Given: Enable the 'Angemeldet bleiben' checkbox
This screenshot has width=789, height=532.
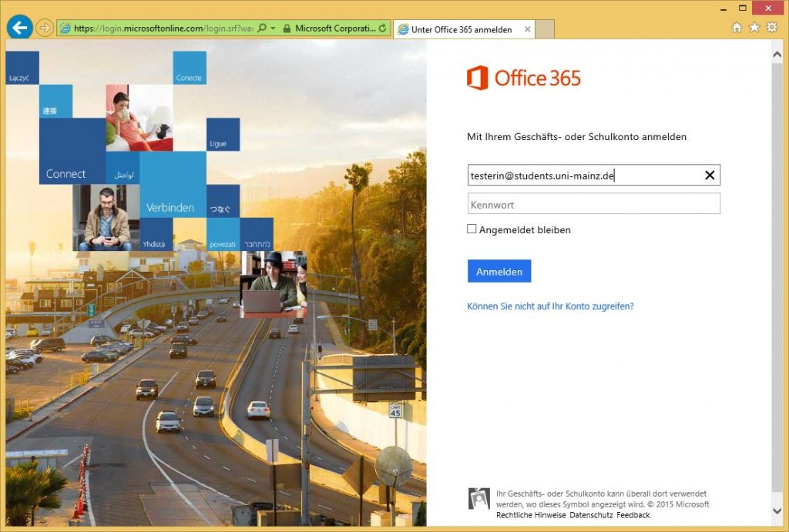Looking at the screenshot, I should [472, 229].
